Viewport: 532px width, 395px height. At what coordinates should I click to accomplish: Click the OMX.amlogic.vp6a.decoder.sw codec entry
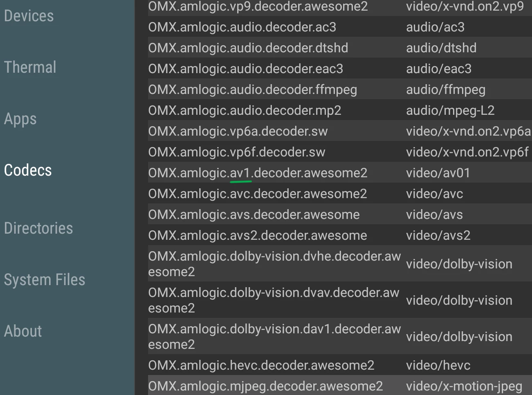[x=238, y=132]
